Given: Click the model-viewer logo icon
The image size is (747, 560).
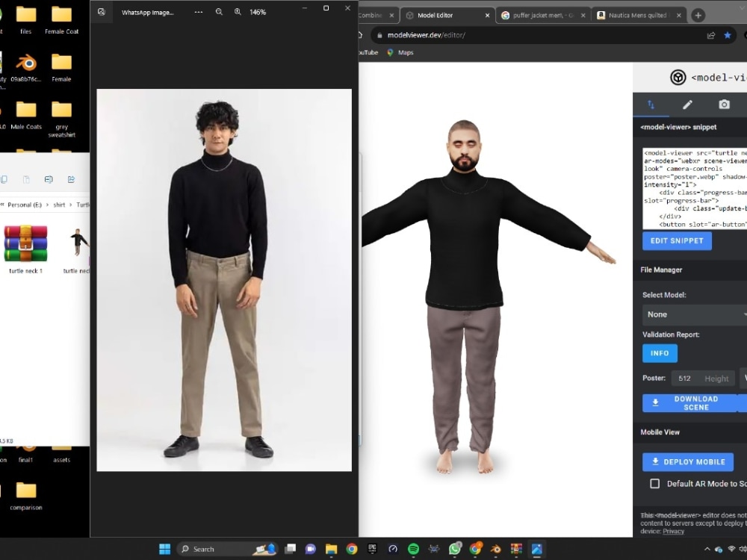Looking at the screenshot, I should [x=678, y=77].
